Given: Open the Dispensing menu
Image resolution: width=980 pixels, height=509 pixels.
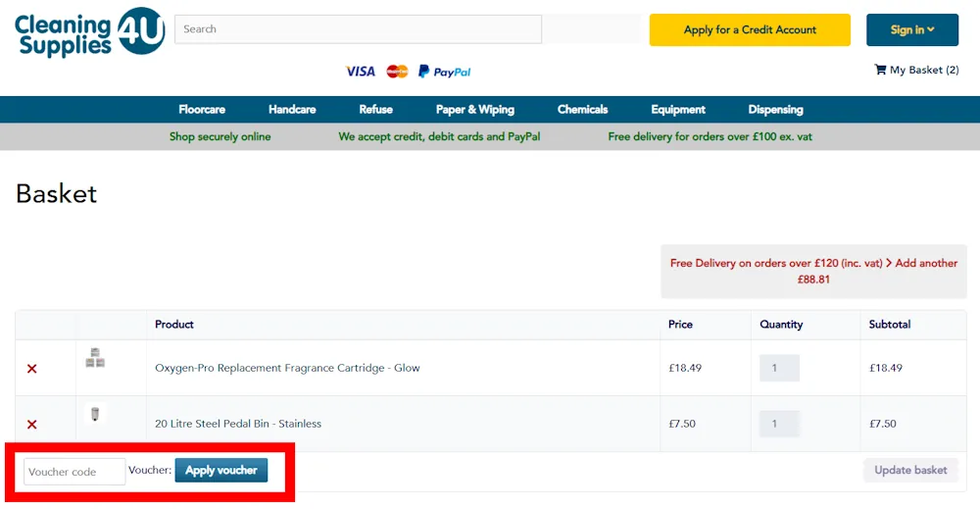Looking at the screenshot, I should click(775, 110).
